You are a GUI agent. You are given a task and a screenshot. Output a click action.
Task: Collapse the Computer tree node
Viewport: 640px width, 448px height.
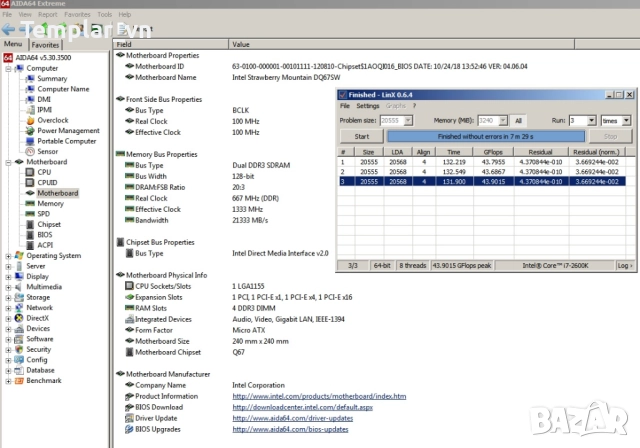(9, 68)
